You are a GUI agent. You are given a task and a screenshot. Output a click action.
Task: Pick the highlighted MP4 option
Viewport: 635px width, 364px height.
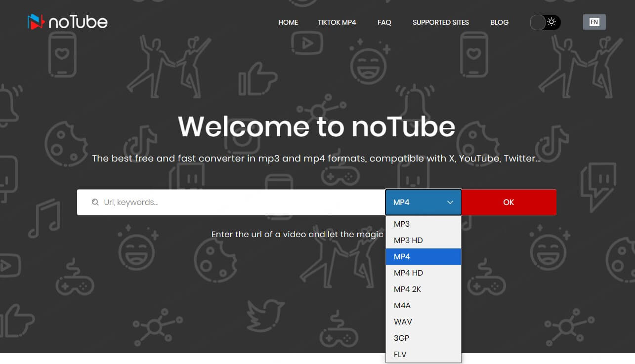[423, 256]
